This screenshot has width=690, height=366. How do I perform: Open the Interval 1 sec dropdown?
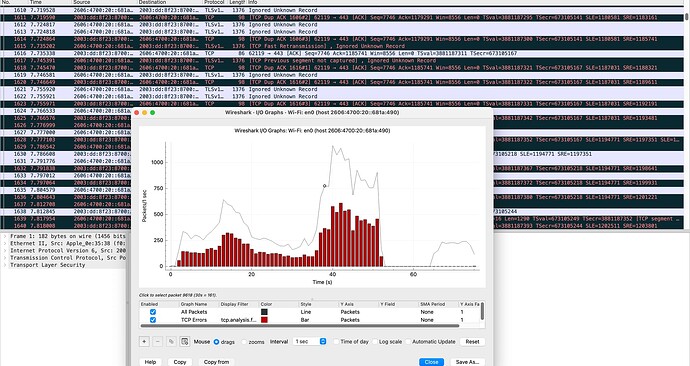point(310,341)
